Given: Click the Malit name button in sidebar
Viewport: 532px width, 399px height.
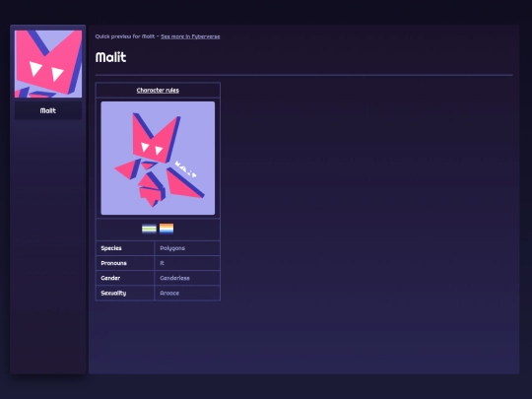Looking at the screenshot, I should (48, 110).
